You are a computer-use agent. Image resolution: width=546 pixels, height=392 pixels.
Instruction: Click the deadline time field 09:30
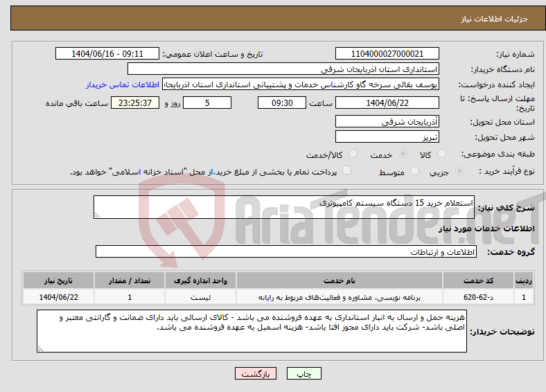(x=282, y=103)
